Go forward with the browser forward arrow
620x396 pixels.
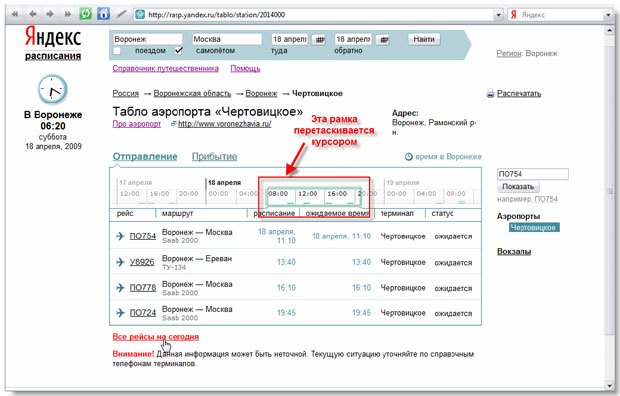(x=50, y=14)
